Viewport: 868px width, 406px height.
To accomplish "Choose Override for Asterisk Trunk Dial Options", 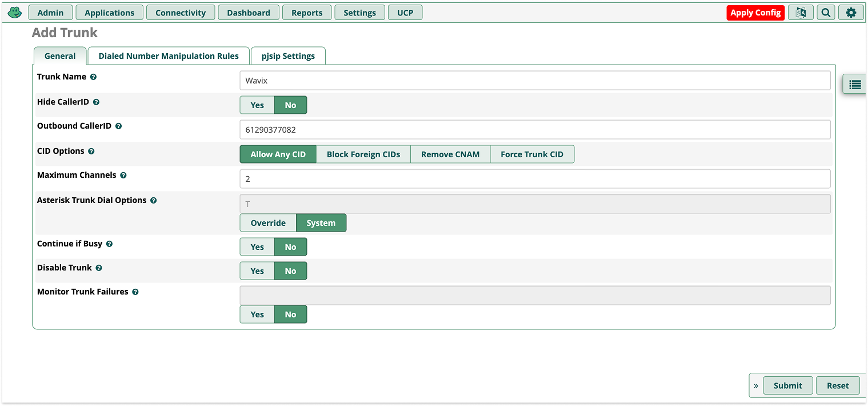I will click(268, 222).
